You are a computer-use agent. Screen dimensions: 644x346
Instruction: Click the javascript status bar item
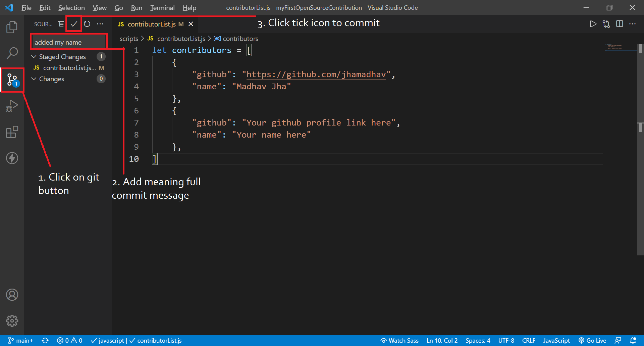[x=108, y=341]
